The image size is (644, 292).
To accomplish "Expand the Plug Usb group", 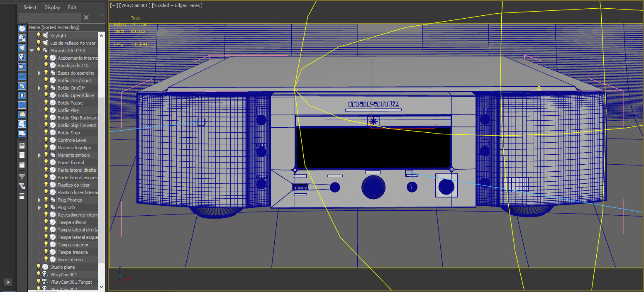I will coord(39,207).
